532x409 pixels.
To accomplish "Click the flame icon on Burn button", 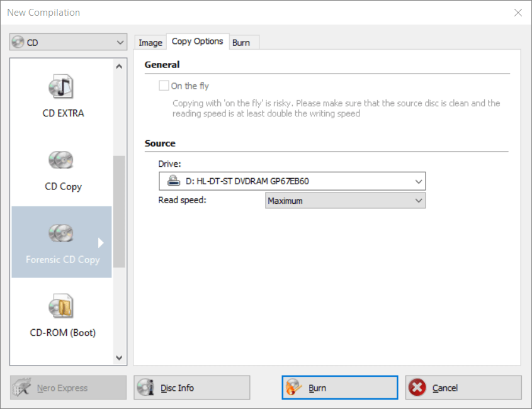I will click(294, 388).
